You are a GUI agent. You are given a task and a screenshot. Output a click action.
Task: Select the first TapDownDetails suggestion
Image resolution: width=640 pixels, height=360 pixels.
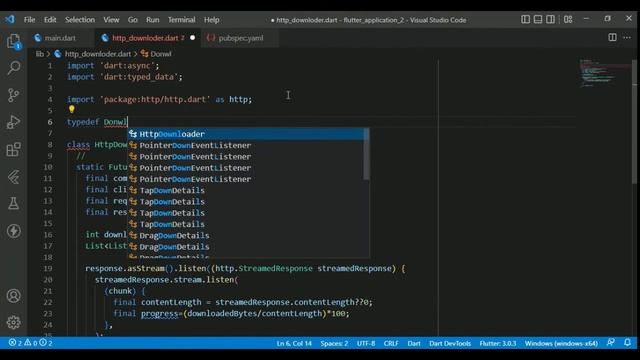(x=246, y=190)
